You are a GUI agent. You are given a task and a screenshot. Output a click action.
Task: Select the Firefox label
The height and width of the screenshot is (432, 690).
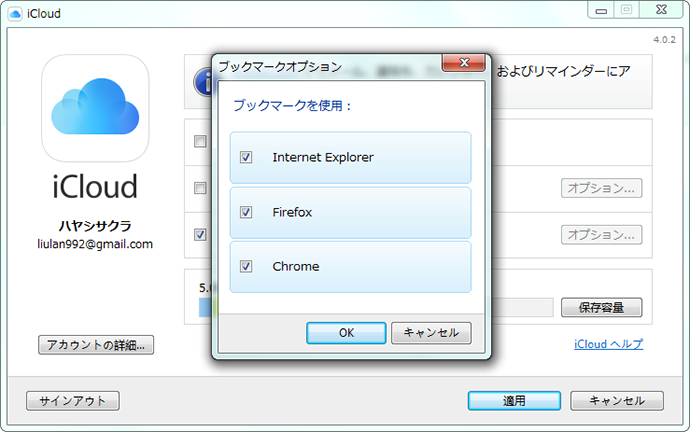click(x=292, y=212)
